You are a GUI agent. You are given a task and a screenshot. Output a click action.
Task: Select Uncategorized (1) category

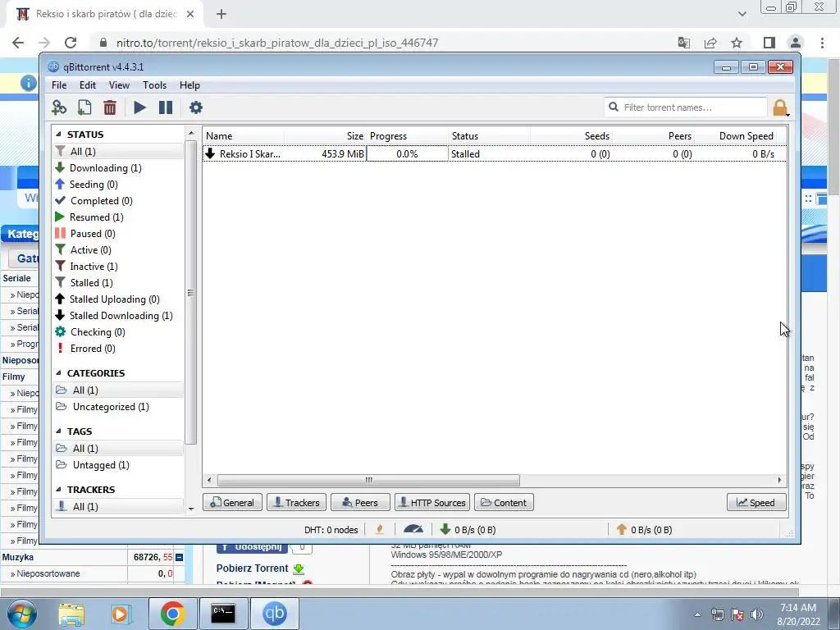[x=118, y=407]
